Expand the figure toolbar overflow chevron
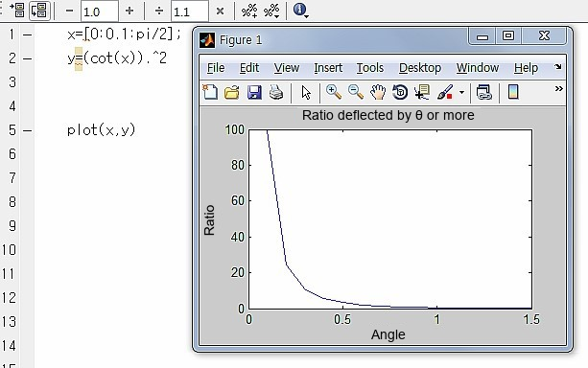The image size is (588, 368). tap(559, 89)
